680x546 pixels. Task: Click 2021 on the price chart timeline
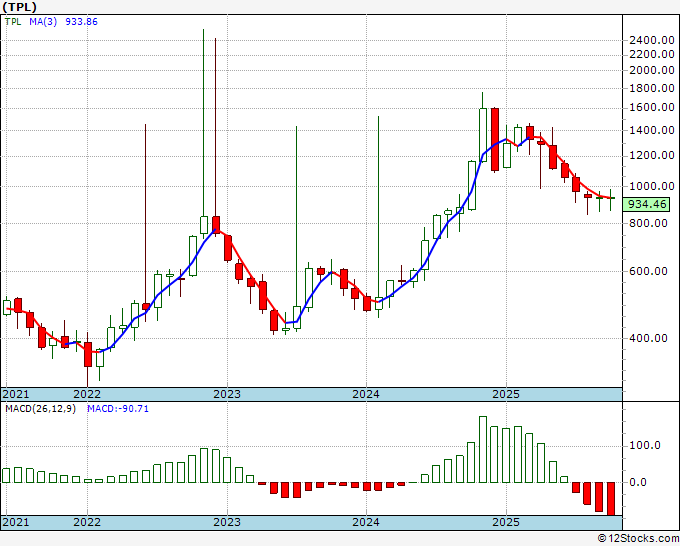pyautogui.click(x=16, y=394)
